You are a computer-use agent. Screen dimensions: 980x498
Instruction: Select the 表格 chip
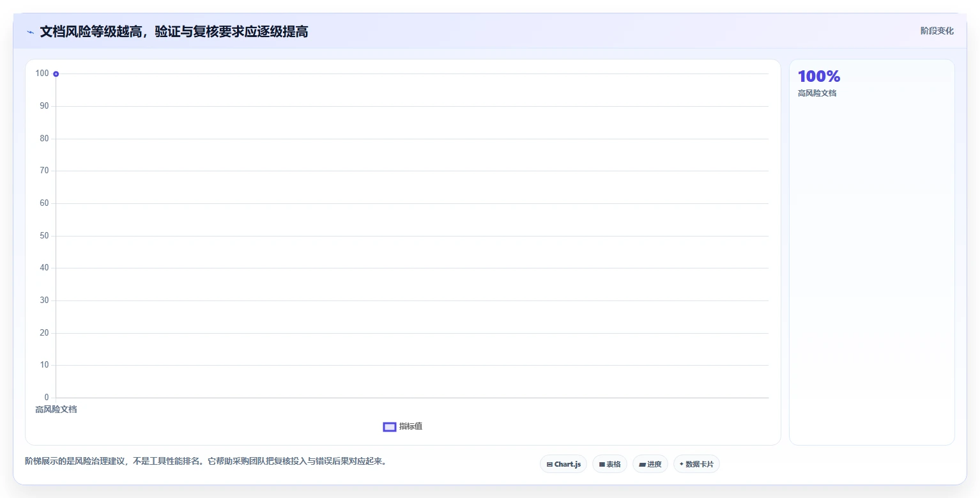click(609, 464)
